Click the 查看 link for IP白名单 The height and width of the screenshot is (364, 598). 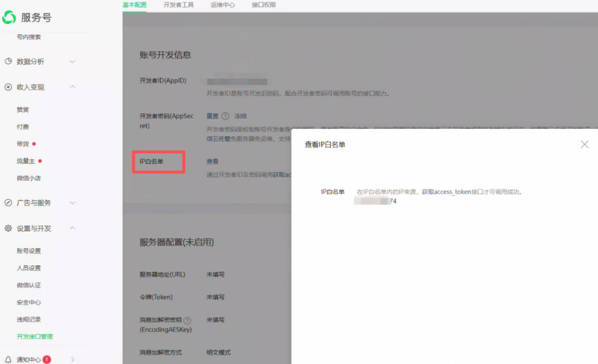pyautogui.click(x=213, y=162)
